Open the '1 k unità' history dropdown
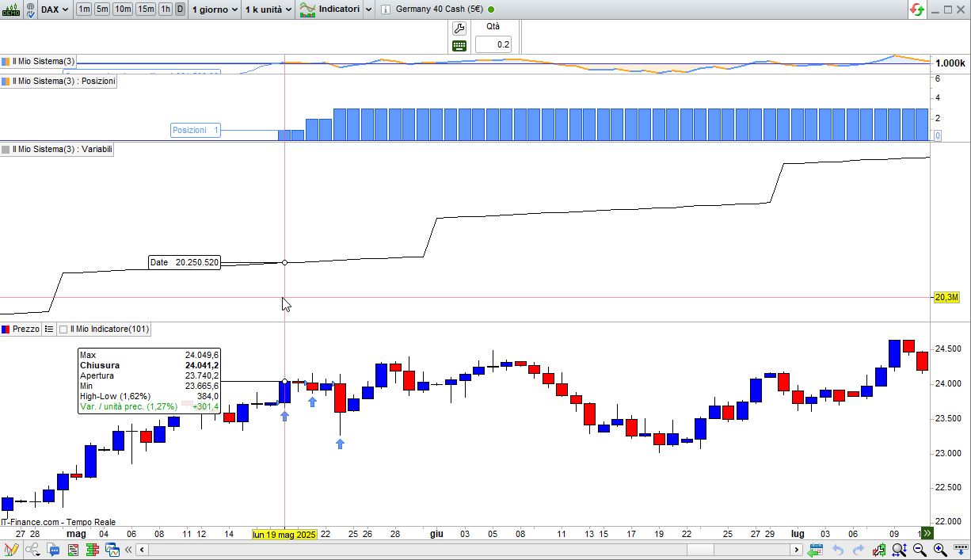Viewport: 971px width, 560px height. pos(268,10)
